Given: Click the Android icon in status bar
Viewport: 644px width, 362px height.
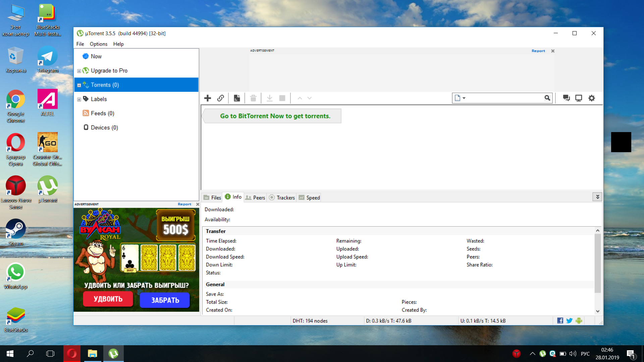Looking at the screenshot, I should point(579,321).
